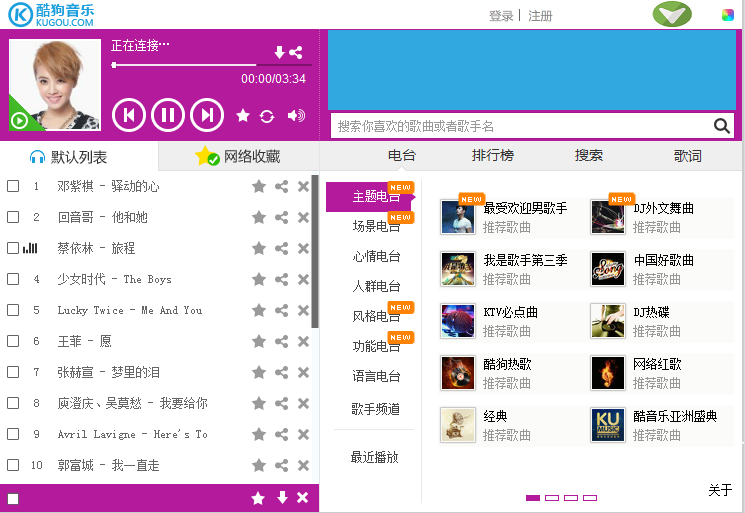Share Lucky Twice - Me And You
Viewport: 745px width, 513px height.
pyautogui.click(x=281, y=310)
